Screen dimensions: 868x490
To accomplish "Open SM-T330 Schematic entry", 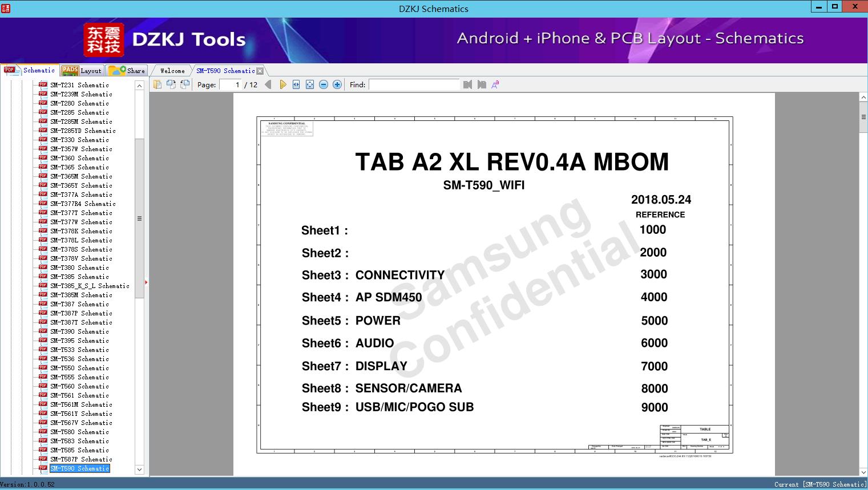I will click(x=79, y=140).
